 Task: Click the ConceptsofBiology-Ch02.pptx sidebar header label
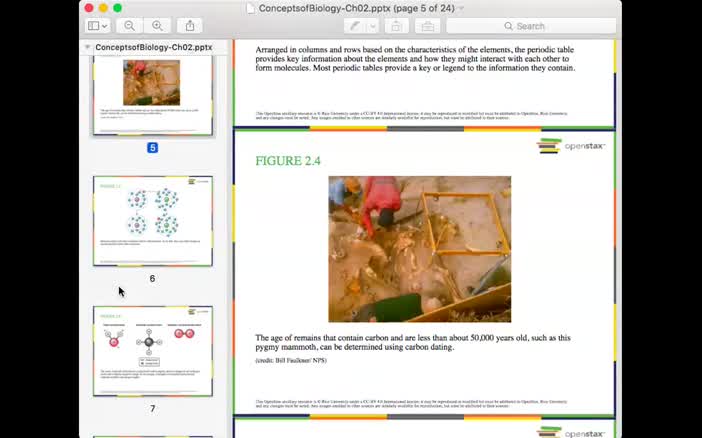pyautogui.click(x=154, y=47)
